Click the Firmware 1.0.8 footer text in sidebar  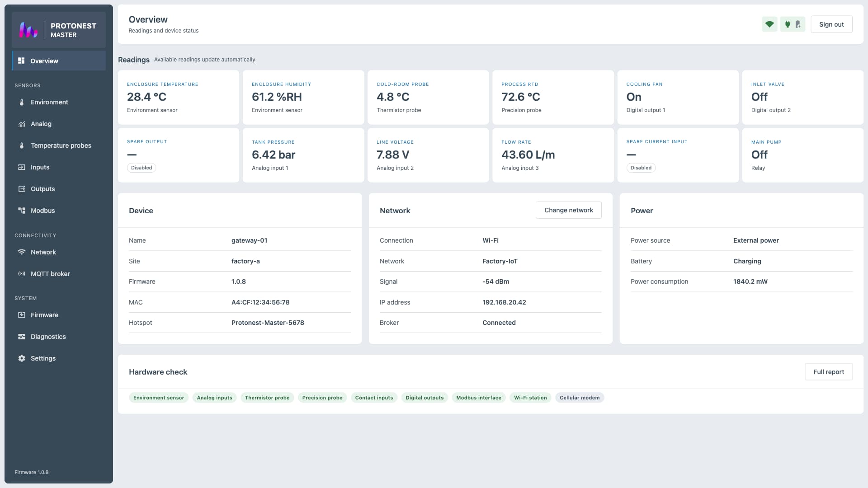(x=31, y=472)
